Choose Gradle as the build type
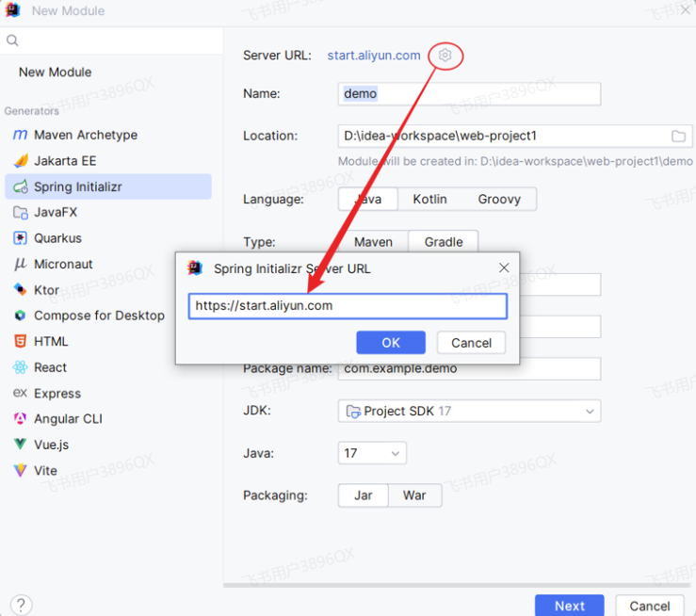The width and height of the screenshot is (696, 616). [444, 242]
